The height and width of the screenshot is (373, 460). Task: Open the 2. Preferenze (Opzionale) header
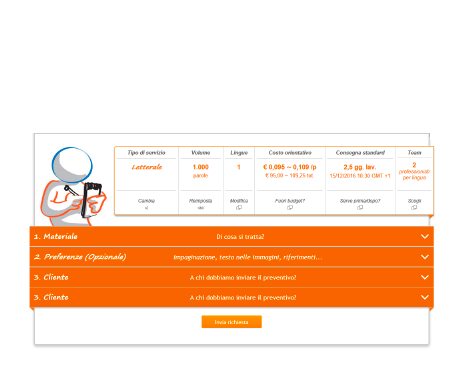point(232,257)
